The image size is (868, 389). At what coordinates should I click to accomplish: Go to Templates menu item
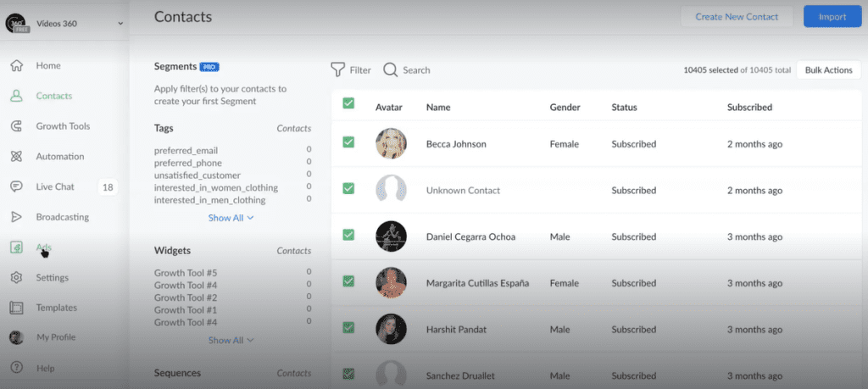coord(57,308)
